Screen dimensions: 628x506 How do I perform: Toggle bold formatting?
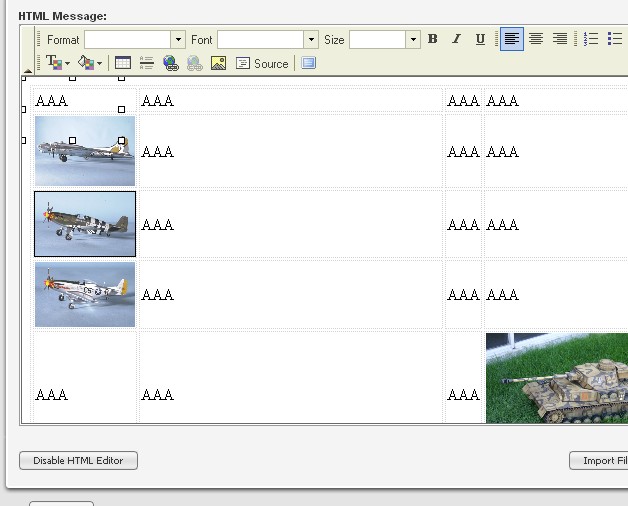click(x=433, y=39)
